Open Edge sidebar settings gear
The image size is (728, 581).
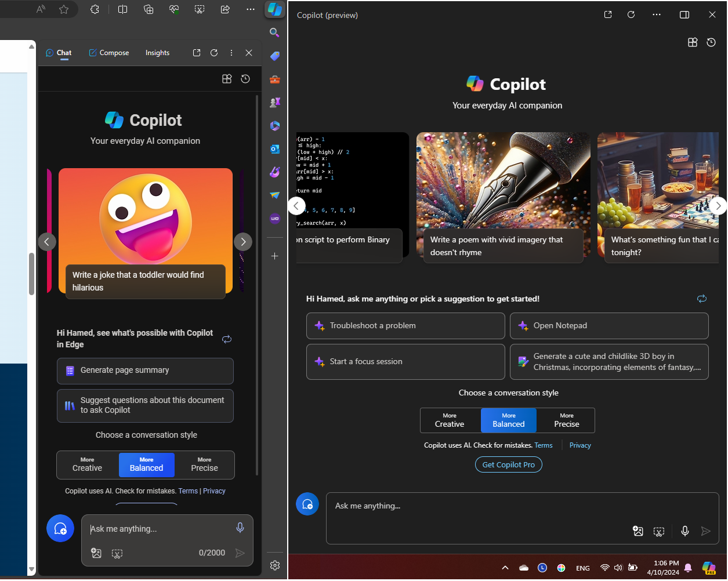(275, 565)
